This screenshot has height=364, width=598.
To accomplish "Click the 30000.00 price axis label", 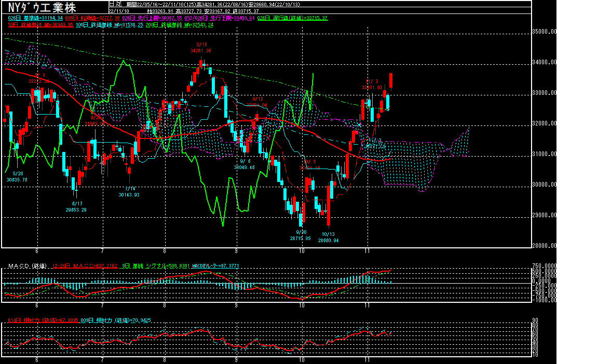I will click(x=545, y=184).
